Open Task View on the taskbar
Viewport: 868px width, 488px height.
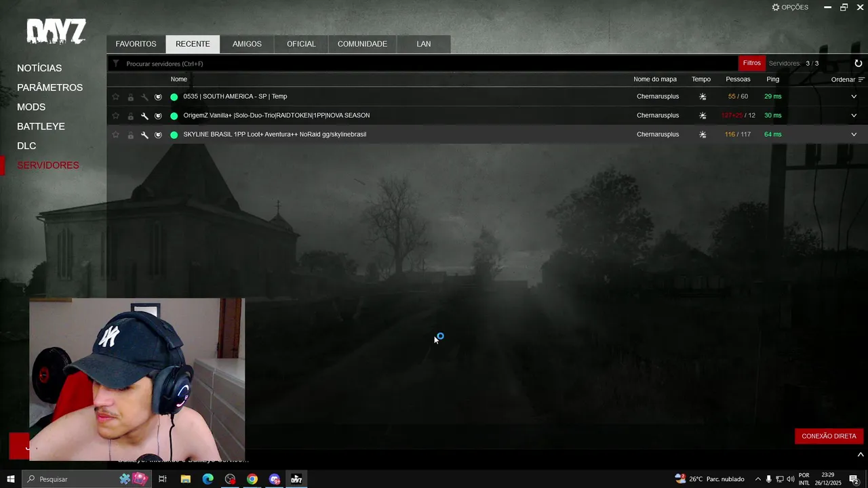point(163,479)
